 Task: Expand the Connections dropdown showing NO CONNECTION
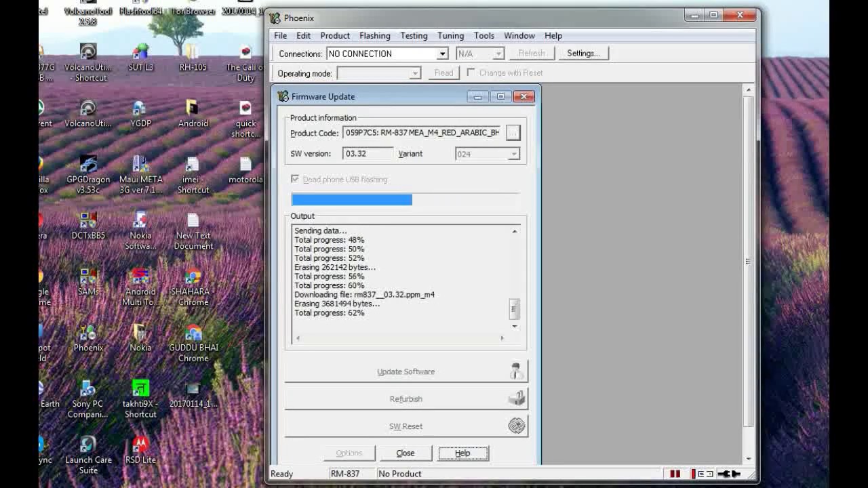(442, 54)
